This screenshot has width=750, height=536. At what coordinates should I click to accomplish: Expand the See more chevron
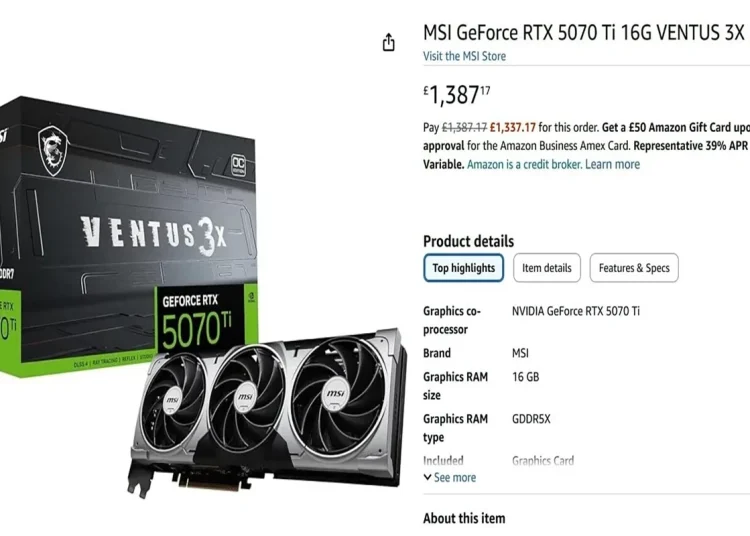(x=428, y=477)
